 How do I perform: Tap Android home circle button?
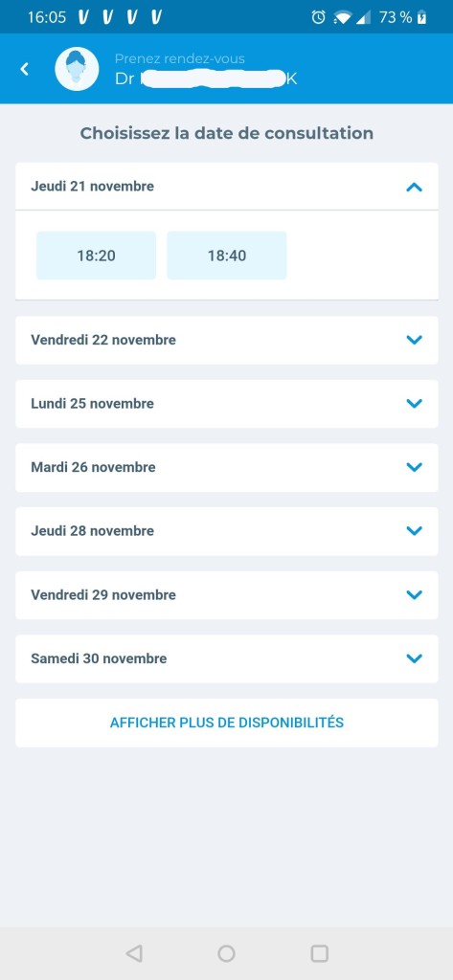(x=226, y=953)
